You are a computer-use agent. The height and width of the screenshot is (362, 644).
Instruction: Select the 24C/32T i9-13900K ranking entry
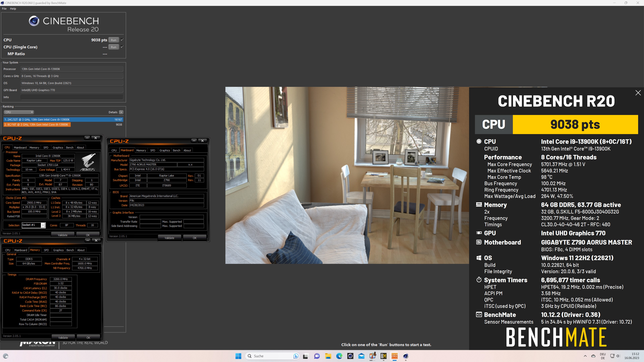click(63, 119)
